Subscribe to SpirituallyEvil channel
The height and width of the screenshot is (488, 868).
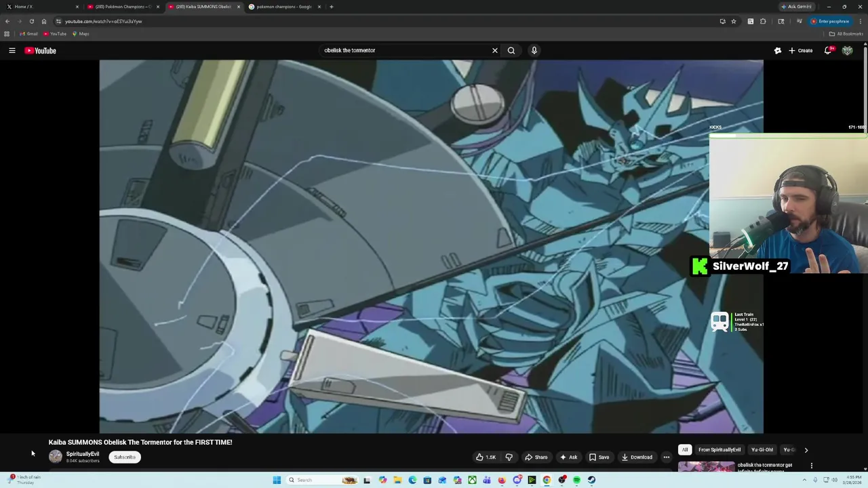(125, 457)
